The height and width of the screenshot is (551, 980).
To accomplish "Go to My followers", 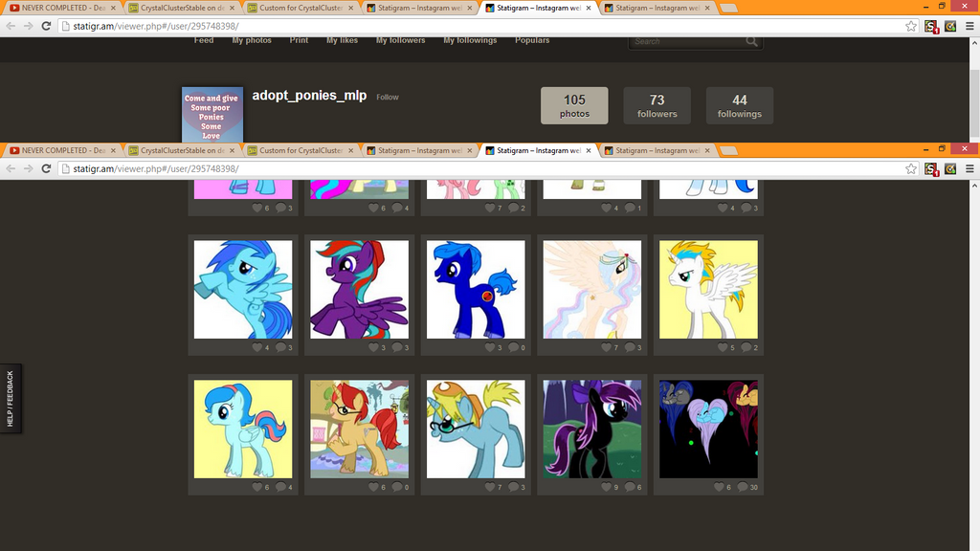I will tap(401, 40).
